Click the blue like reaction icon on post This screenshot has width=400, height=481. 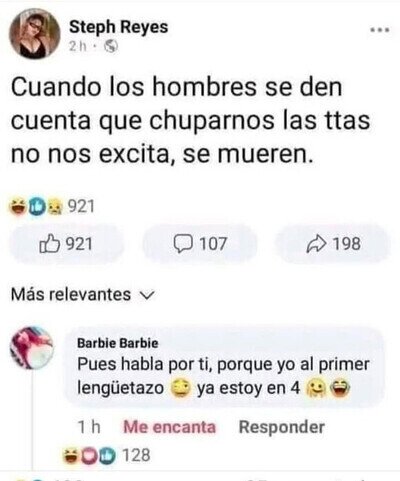[38, 207]
